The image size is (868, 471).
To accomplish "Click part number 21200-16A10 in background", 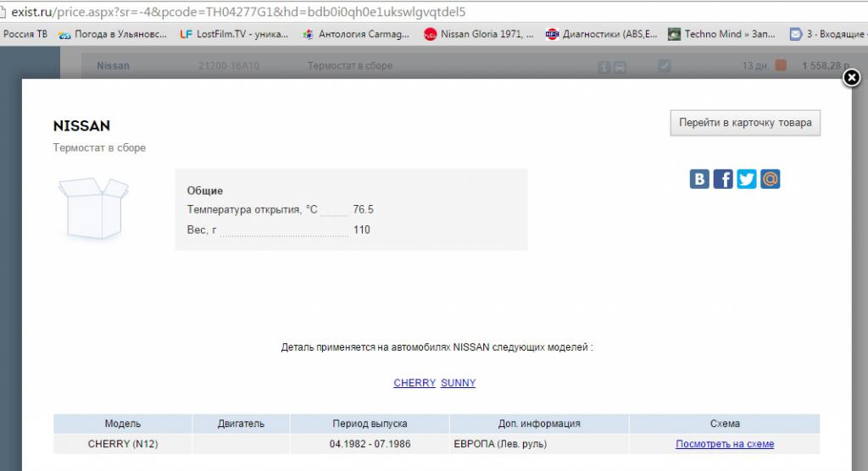I will (x=229, y=66).
